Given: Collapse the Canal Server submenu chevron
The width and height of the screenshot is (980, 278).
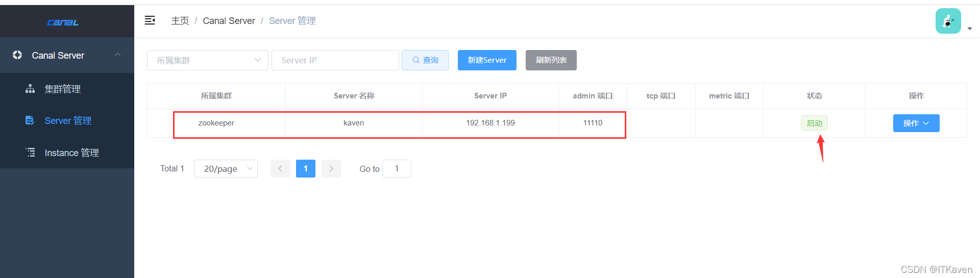Looking at the screenshot, I should (x=118, y=55).
